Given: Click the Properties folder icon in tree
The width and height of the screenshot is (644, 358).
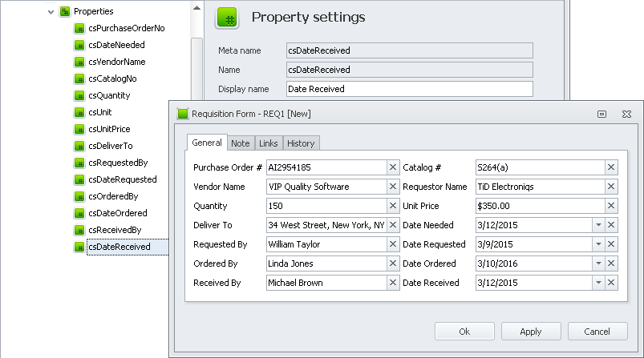Looking at the screenshot, I should point(65,11).
